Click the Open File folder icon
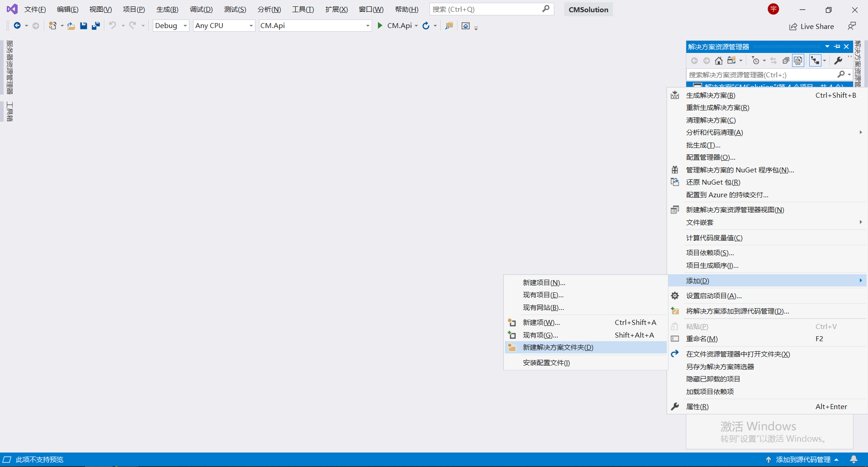Viewport: 868px width, 467px height. point(71,26)
